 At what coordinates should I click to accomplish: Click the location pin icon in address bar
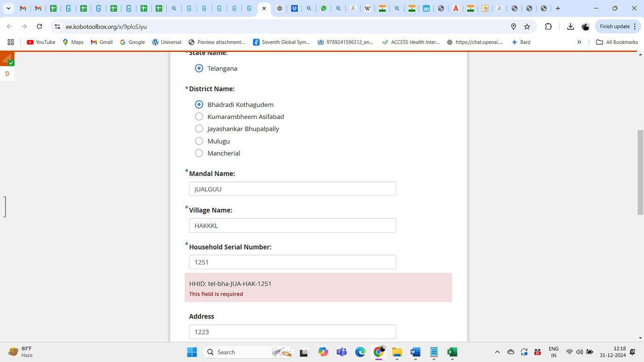coord(513,27)
